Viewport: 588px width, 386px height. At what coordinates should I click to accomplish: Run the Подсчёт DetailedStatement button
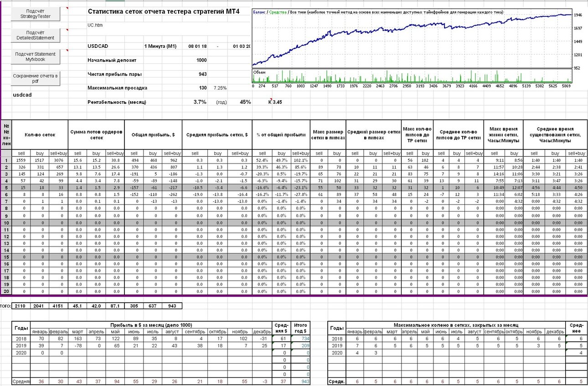35,35
